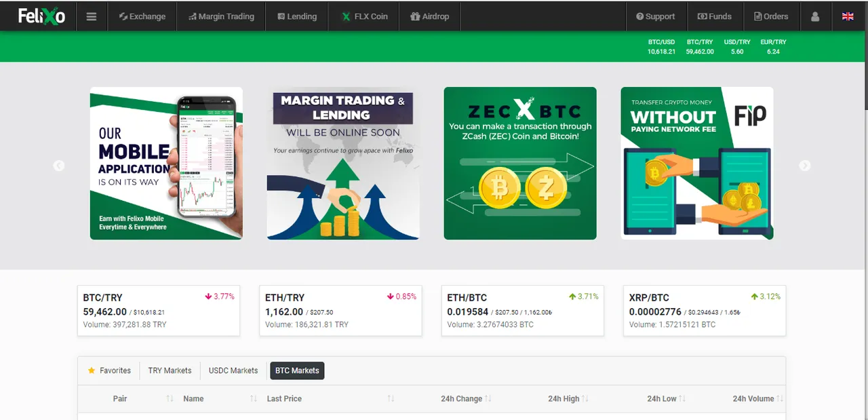The height and width of the screenshot is (420, 868).
Task: Switch to USDC Markets tab
Action: (233, 370)
